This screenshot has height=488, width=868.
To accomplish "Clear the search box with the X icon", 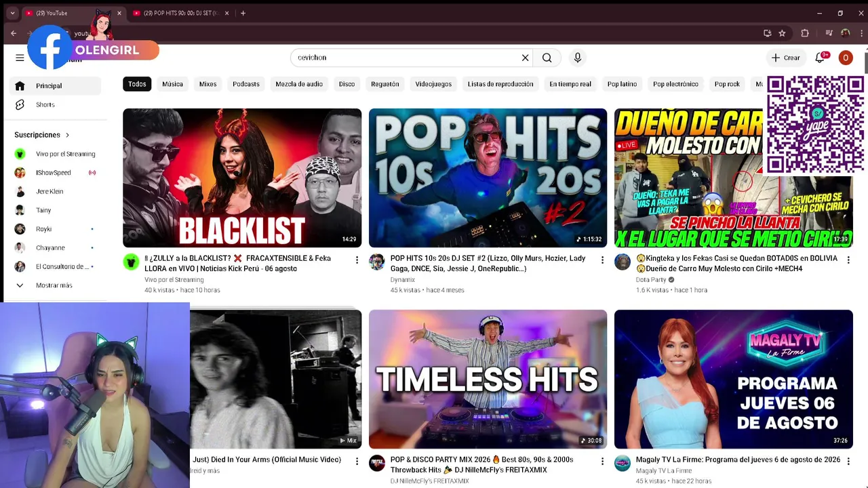I will click(x=525, y=58).
